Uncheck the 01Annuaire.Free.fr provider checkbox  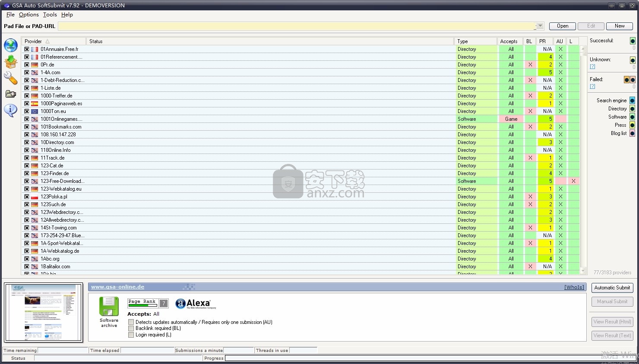pyautogui.click(x=27, y=49)
